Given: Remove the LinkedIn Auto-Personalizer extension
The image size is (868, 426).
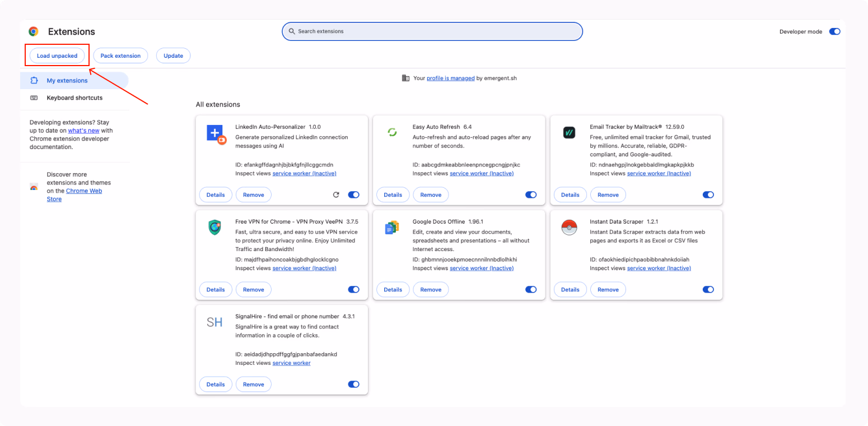Looking at the screenshot, I should click(x=254, y=195).
